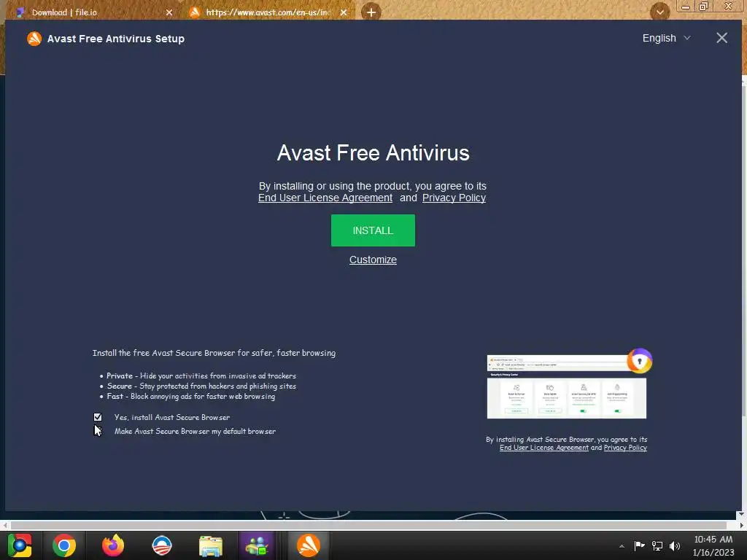Close the avast.com tab
This screenshot has width=747, height=560.
(x=344, y=12)
